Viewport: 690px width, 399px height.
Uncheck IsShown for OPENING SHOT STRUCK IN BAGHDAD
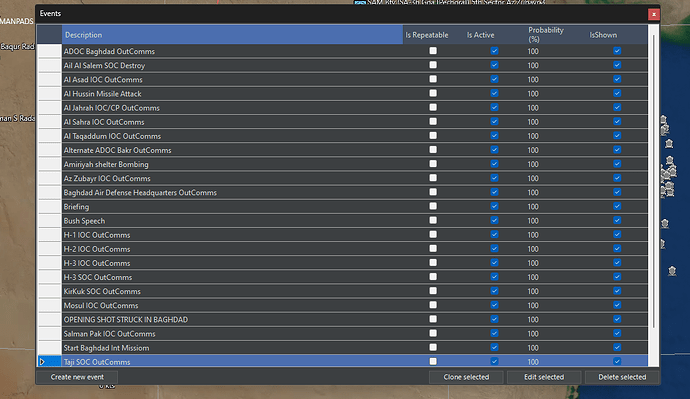617,319
